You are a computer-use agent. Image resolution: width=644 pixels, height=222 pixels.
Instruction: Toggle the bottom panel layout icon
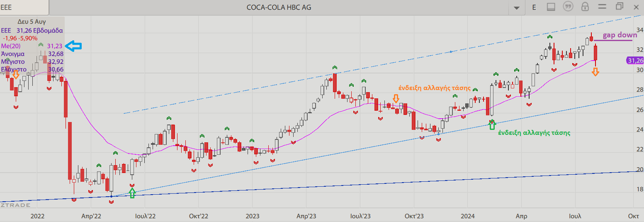click(x=551, y=7)
